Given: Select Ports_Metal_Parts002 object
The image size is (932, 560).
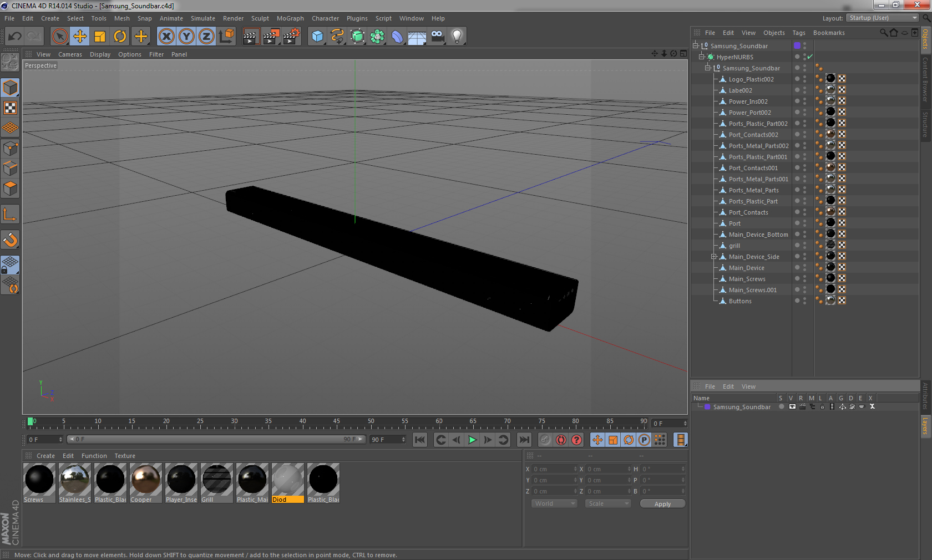Looking at the screenshot, I should 758,146.
